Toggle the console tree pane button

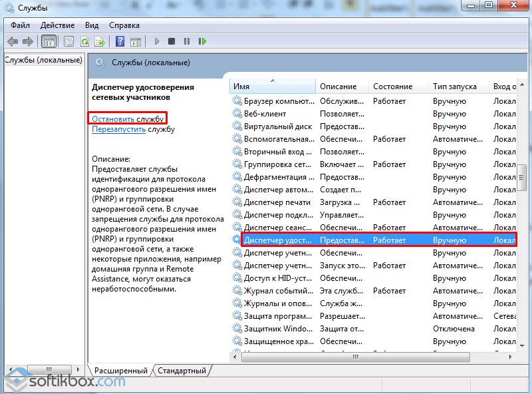pos(49,42)
